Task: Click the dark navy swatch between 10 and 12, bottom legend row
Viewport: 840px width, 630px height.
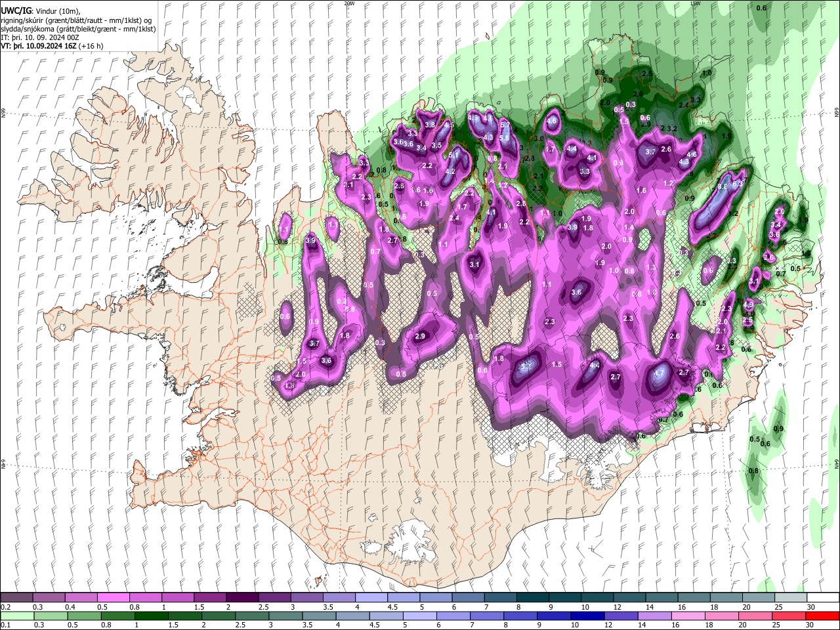Action: coord(586,616)
